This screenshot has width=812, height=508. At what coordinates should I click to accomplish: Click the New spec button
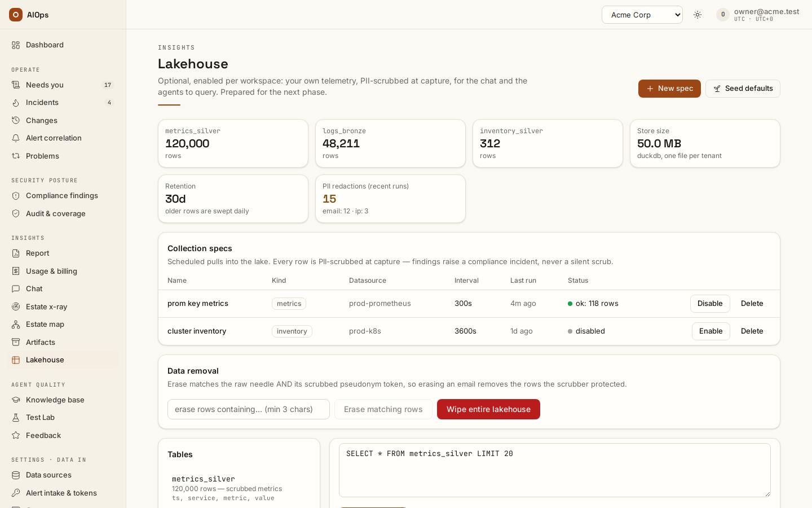tap(669, 89)
